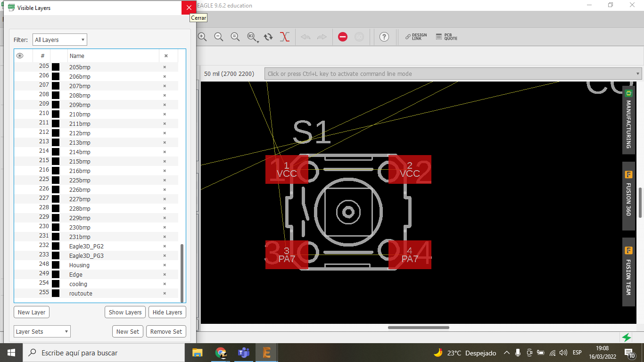The width and height of the screenshot is (644, 362).
Task: Open the Manufacturing side tab
Action: (x=628, y=120)
